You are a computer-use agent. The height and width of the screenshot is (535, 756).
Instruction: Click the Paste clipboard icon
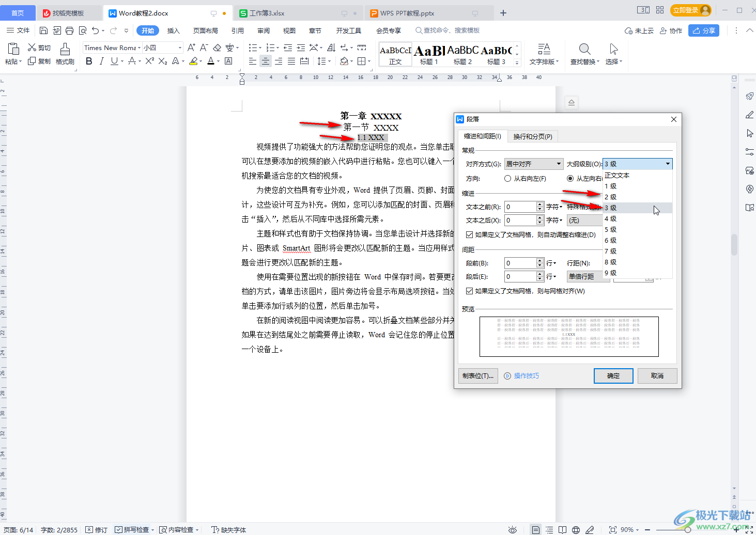[13, 49]
